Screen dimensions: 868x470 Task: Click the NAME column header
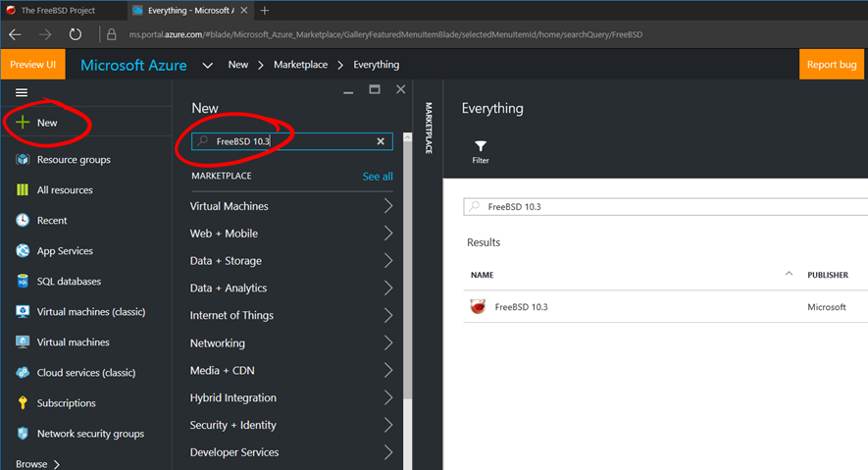coord(483,275)
